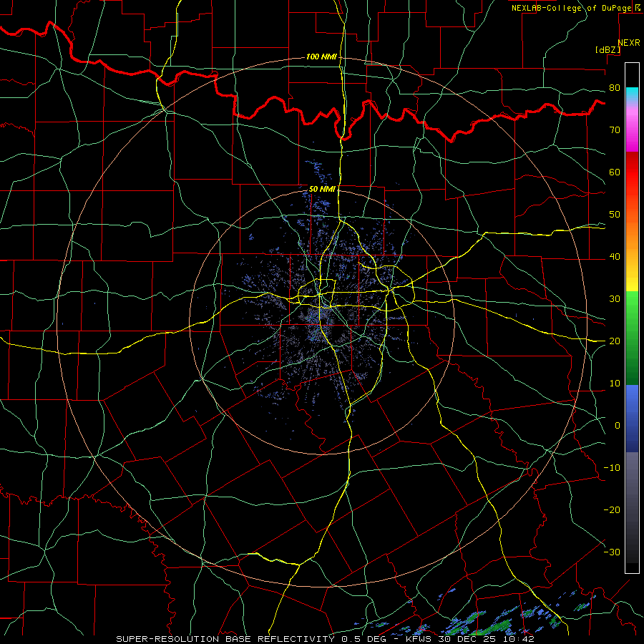Click the "0.5 DEG" elevation angle text
The image size is (644, 644).
364,639
